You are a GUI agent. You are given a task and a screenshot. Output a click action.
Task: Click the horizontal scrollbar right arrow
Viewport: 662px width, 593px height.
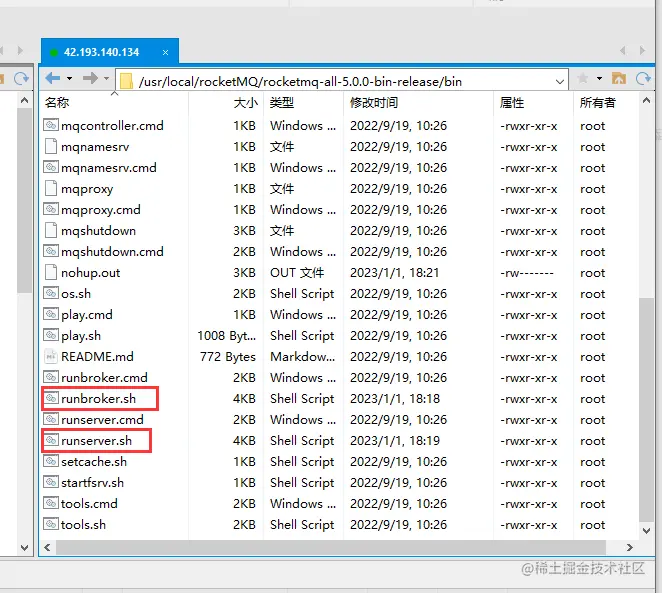tap(629, 547)
